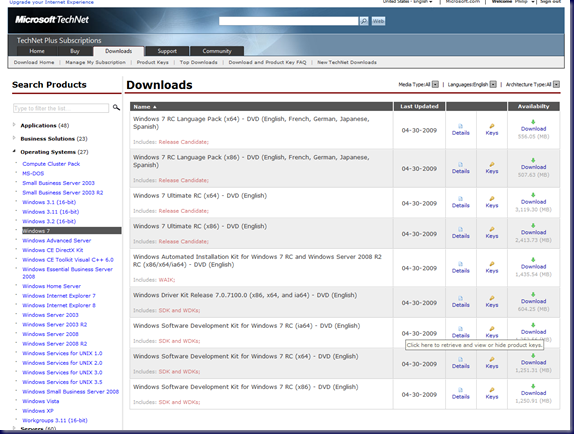Viewport: 574px width, 434px height.
Task: Select MS-DOS in product tree
Action: pyautogui.click(x=33, y=173)
